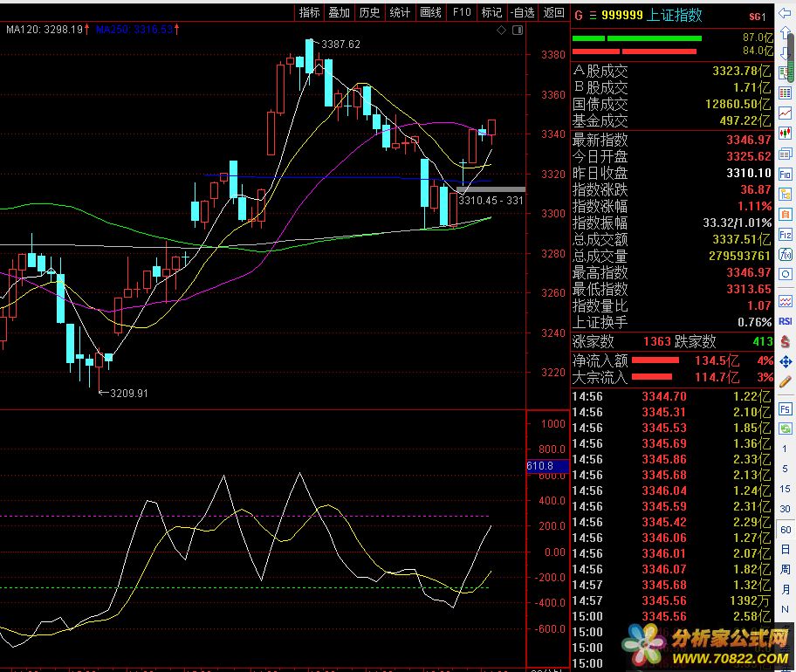This screenshot has height=672, width=796.
Task: Open the 历史 history menu
Action: 369,13
